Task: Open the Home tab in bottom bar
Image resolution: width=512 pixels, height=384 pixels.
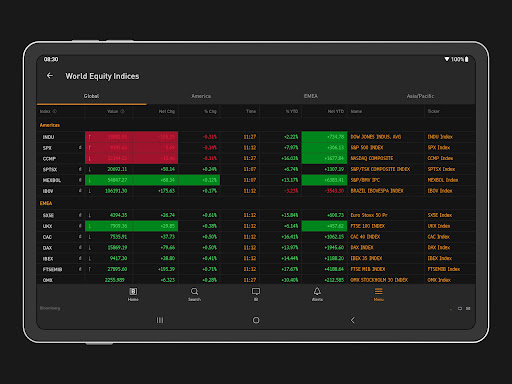Action: [133, 294]
